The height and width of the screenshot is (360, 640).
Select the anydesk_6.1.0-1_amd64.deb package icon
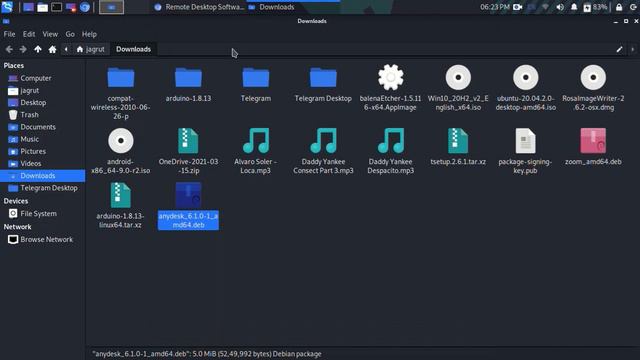pos(188,195)
